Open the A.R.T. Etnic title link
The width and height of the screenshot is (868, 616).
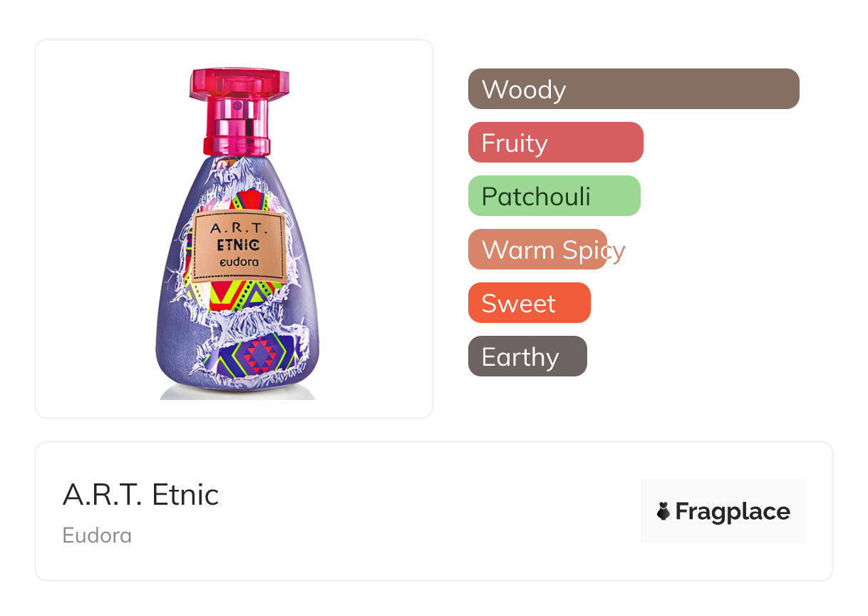[140, 494]
